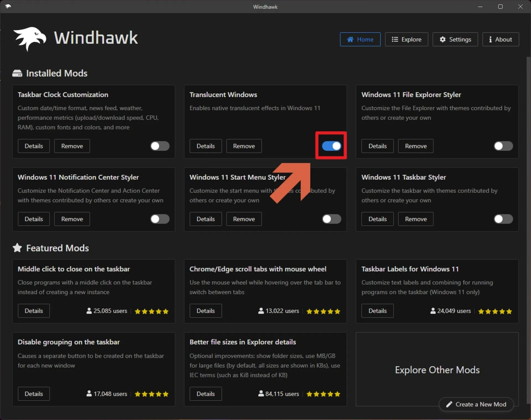Click the Windhawk eagle logo
Screen dimensions: 531x420
(x=30, y=38)
